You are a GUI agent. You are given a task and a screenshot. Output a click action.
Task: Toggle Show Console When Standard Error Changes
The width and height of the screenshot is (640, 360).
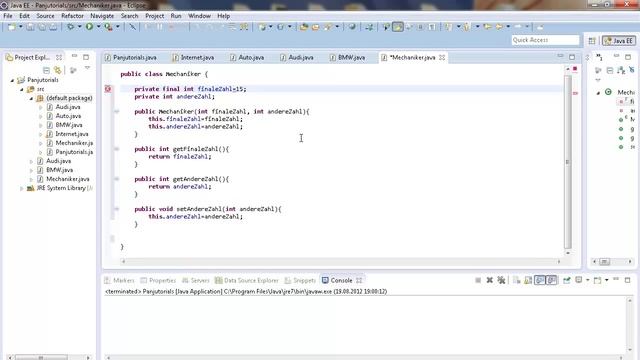click(551, 280)
